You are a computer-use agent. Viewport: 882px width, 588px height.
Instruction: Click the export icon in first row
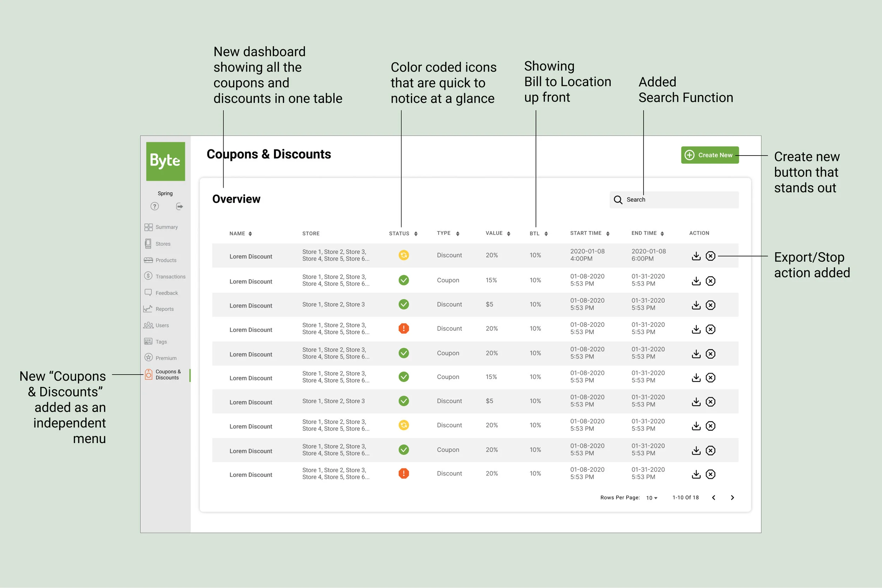click(696, 256)
